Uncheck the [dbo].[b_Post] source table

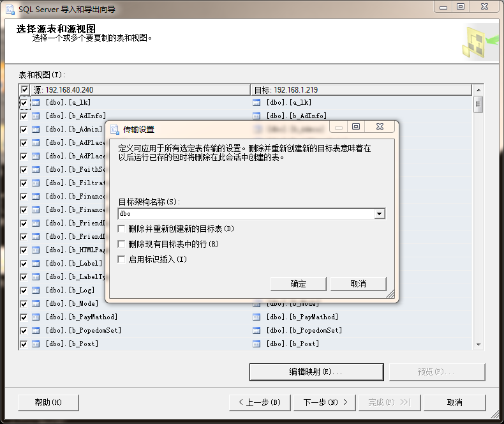point(24,344)
